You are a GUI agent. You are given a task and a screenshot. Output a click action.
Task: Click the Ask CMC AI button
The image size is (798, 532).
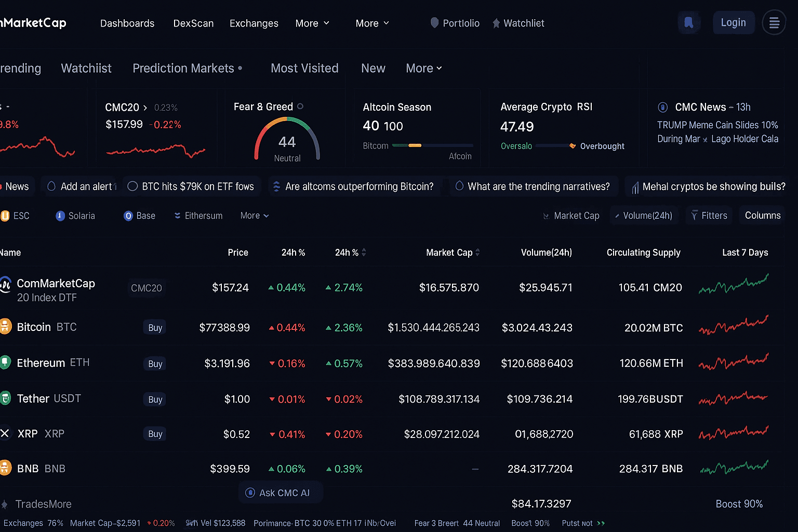pos(281,493)
